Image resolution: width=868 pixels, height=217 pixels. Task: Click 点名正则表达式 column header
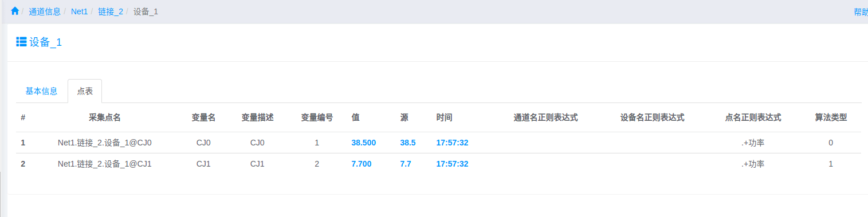coord(753,117)
